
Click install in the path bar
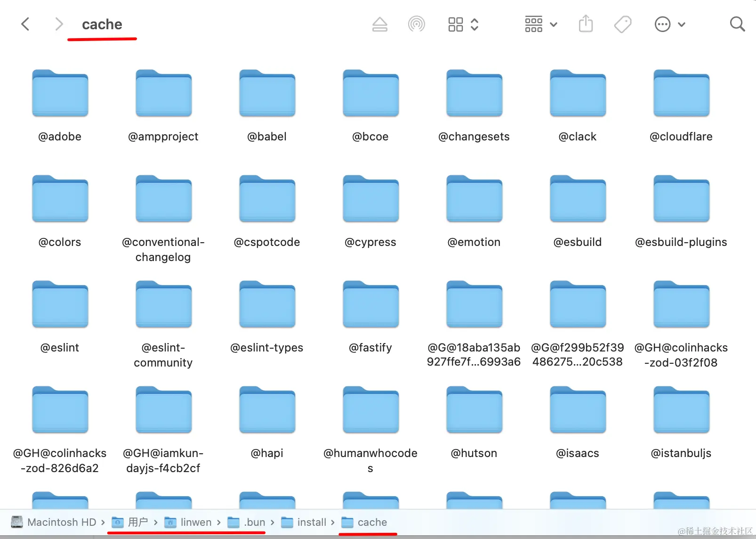click(304, 522)
